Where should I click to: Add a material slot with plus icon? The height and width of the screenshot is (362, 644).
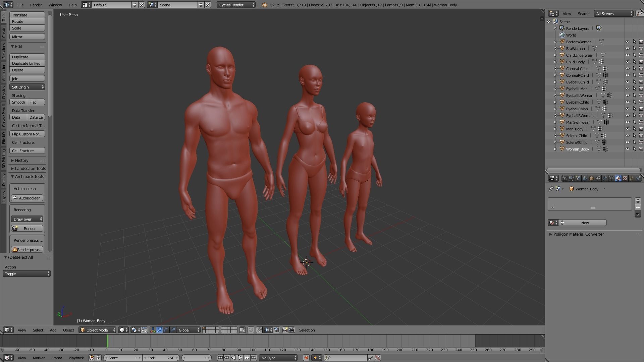click(x=638, y=201)
